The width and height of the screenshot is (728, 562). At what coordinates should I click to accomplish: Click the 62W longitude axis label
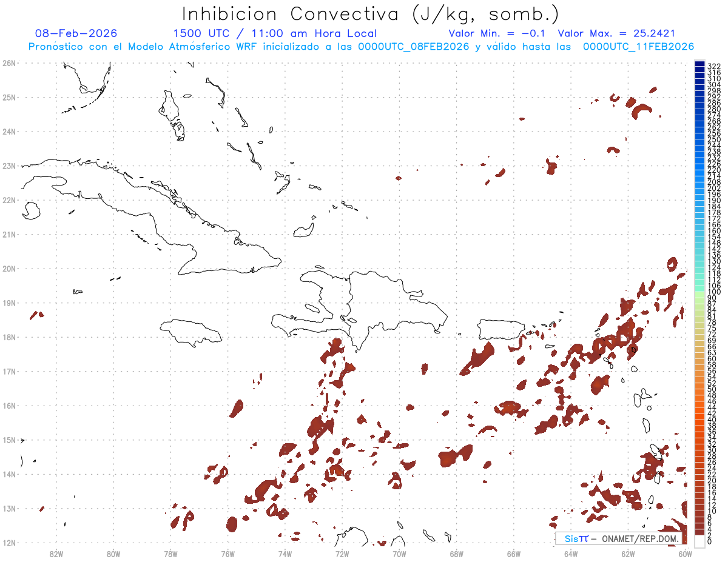coord(628,554)
